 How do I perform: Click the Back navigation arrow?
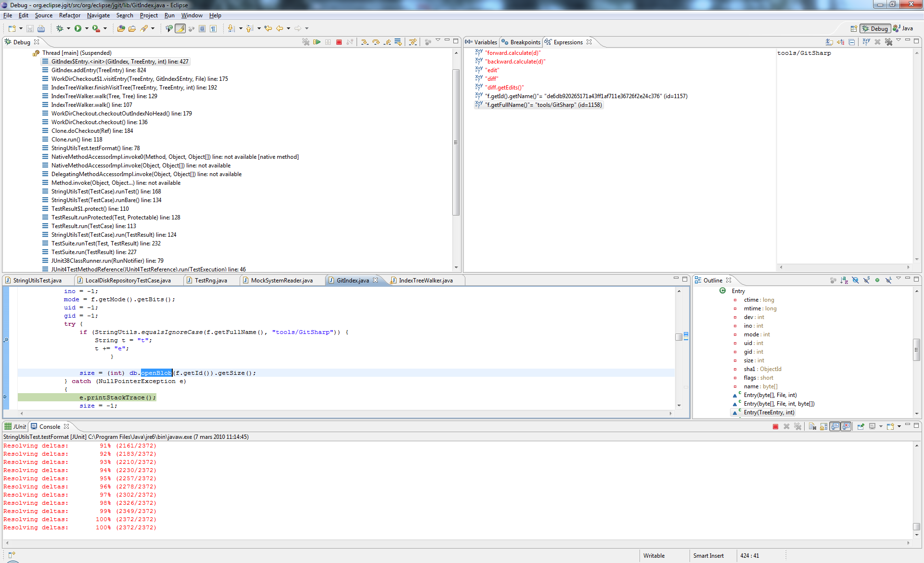pos(280,29)
